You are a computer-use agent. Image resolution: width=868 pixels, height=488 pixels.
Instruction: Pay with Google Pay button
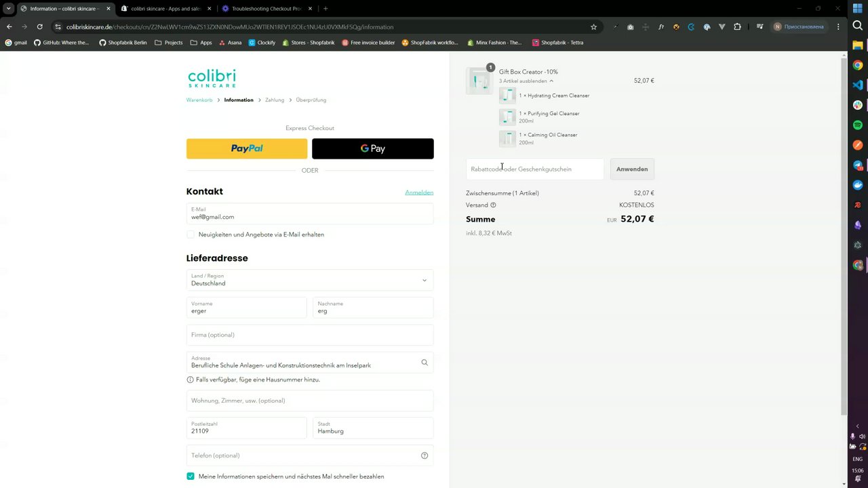(373, 148)
